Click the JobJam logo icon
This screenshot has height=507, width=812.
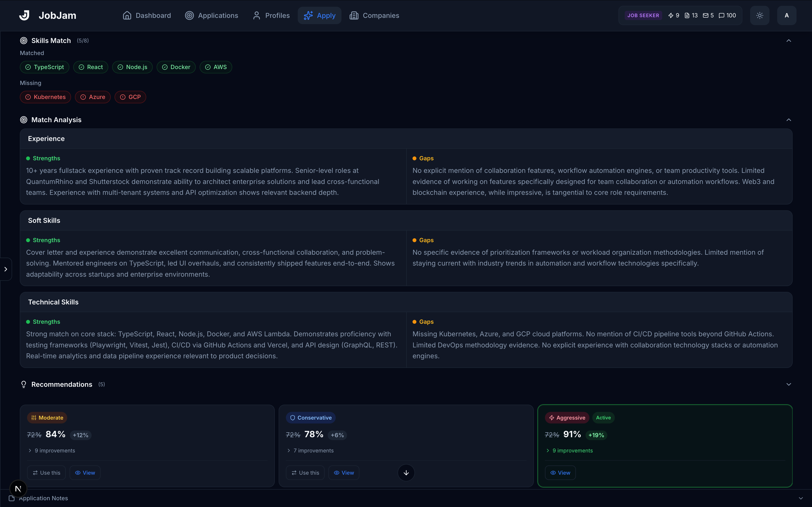pyautogui.click(x=24, y=15)
